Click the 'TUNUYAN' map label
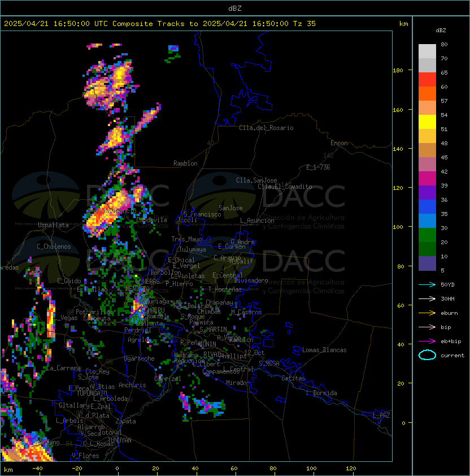 [120, 440]
